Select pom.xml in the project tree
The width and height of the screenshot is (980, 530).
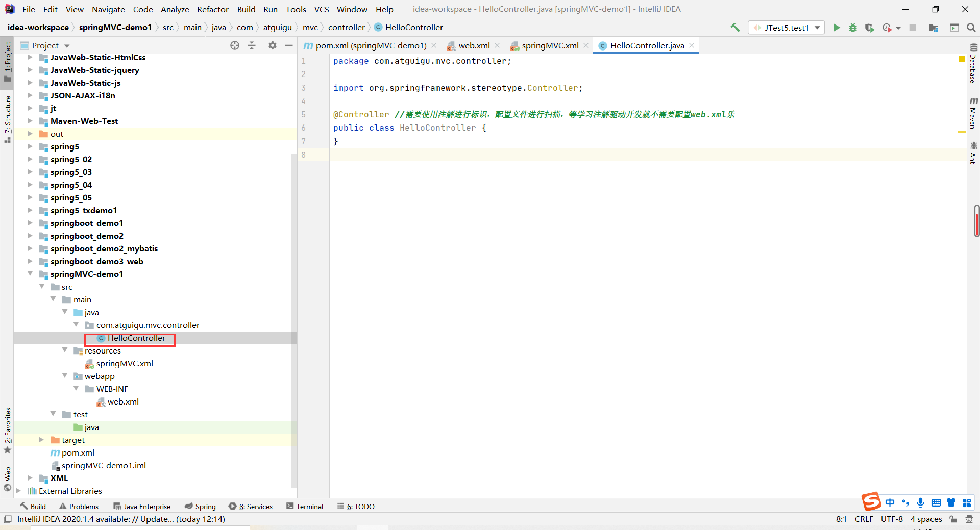(78, 452)
